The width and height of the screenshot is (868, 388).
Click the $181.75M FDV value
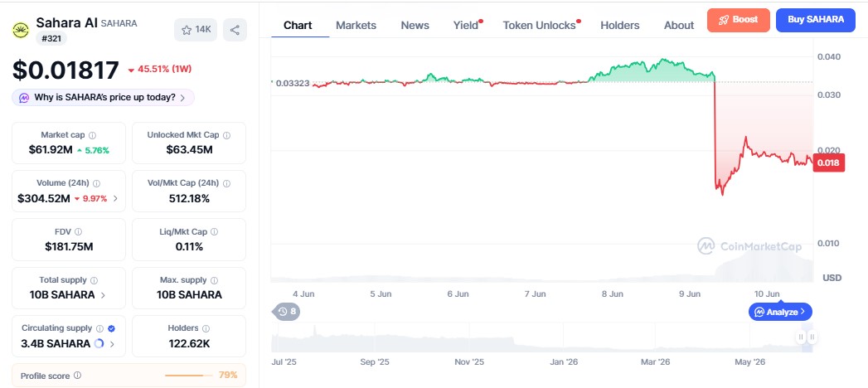click(69, 247)
